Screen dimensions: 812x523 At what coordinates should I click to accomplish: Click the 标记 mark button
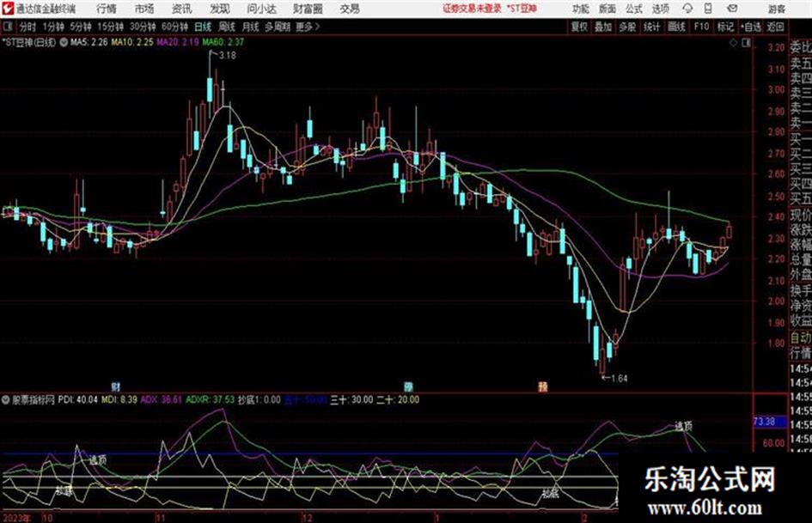[x=725, y=27]
